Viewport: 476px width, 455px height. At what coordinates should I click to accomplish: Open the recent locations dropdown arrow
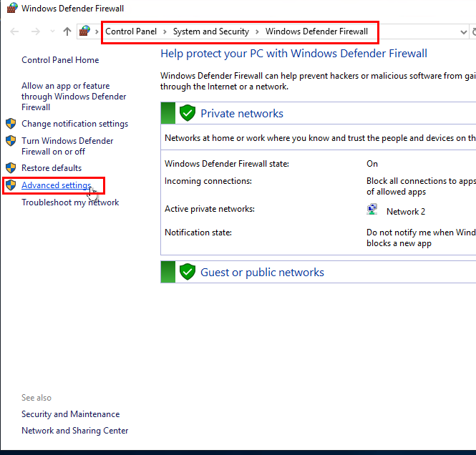pyautogui.click(x=52, y=31)
